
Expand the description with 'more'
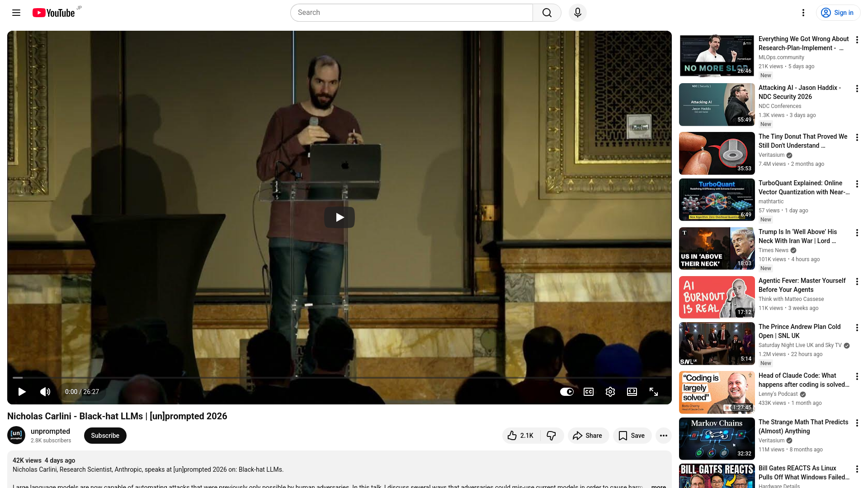[x=658, y=486]
